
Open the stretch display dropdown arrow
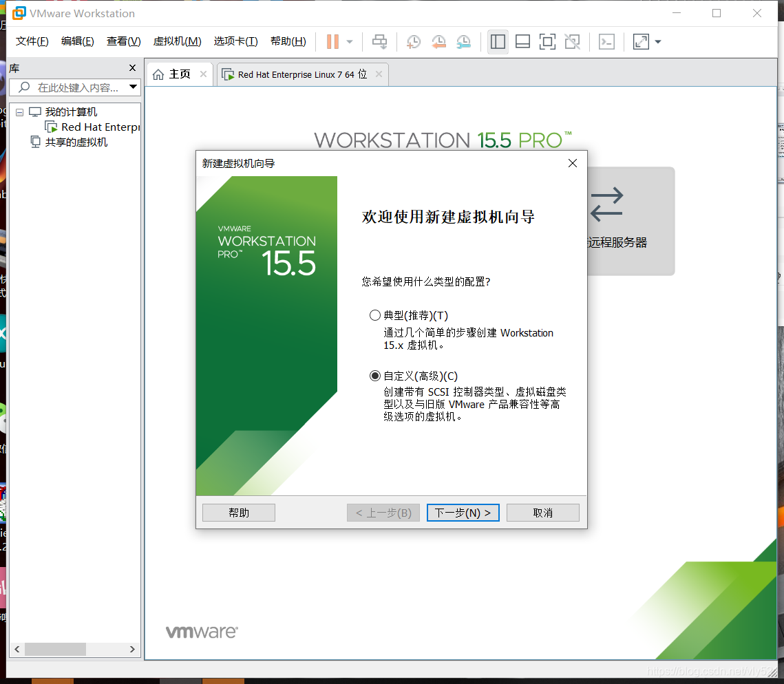658,42
